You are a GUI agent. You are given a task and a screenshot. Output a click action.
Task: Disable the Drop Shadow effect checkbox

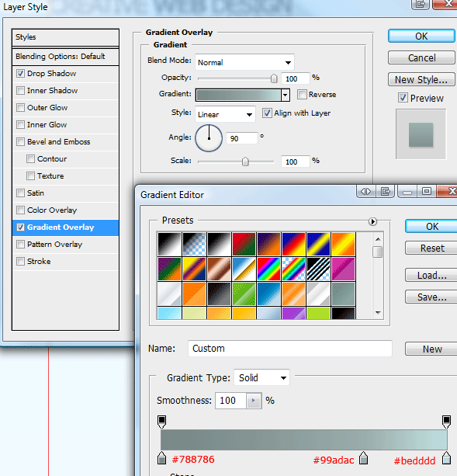click(x=20, y=74)
